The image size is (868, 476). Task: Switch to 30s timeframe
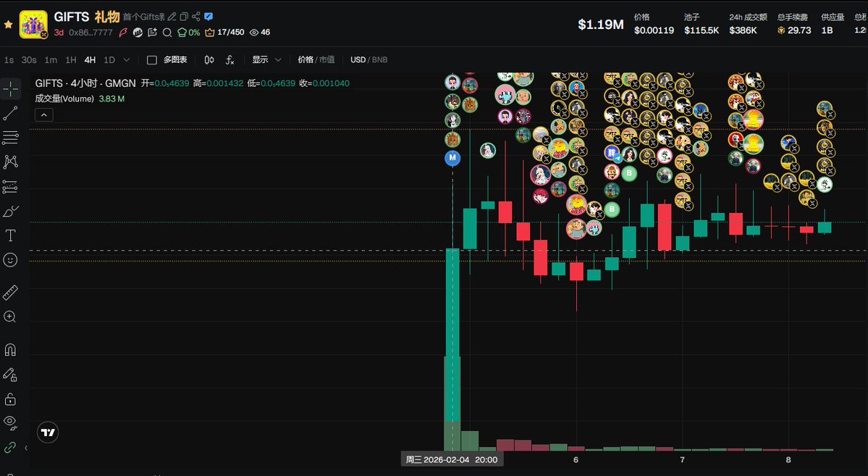coord(29,60)
